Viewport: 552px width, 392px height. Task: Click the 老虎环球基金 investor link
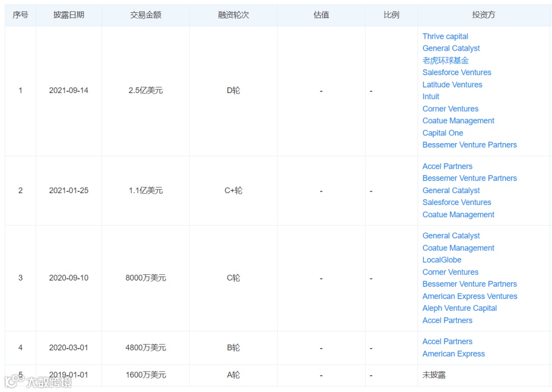click(x=445, y=60)
